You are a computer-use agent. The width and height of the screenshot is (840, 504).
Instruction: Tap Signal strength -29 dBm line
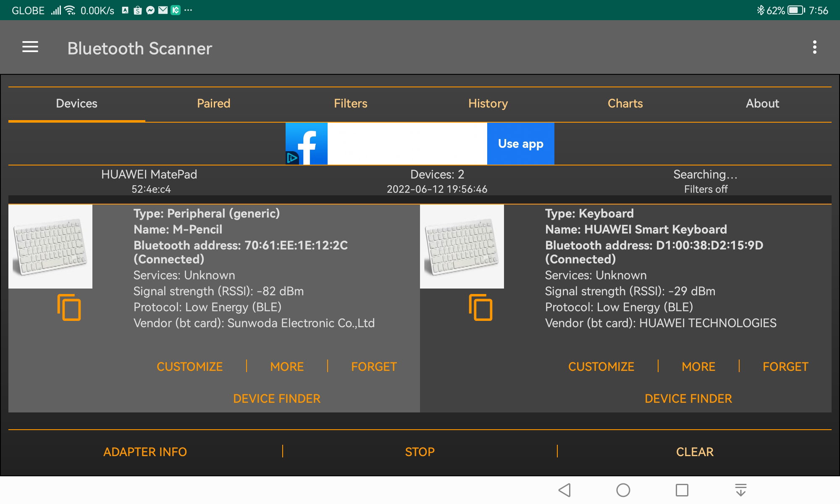pos(630,291)
